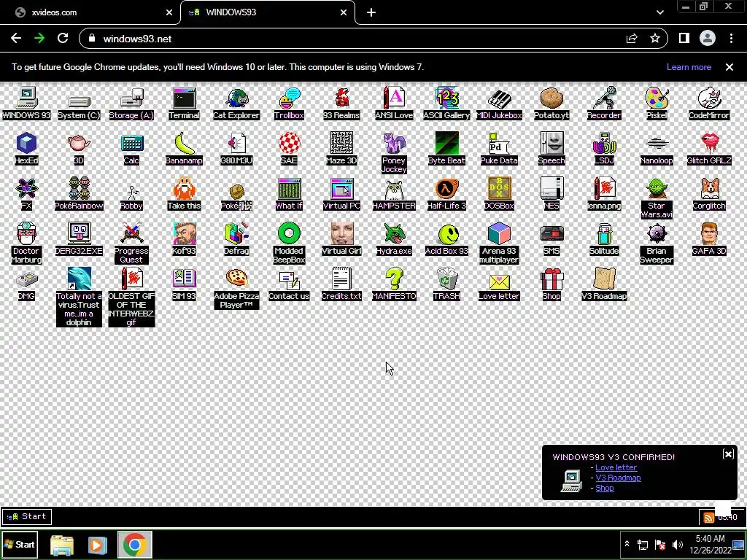Open Chrome three-dot menu

point(731,39)
